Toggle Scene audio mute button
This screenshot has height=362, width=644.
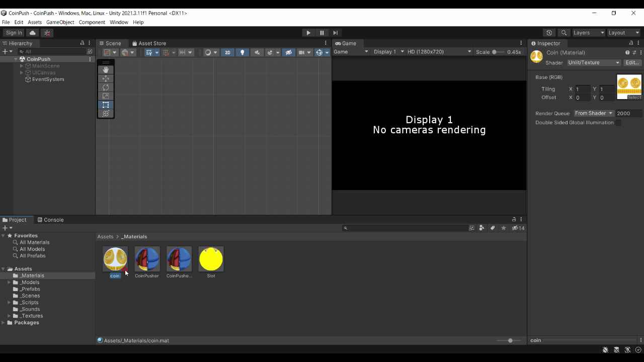point(257,52)
